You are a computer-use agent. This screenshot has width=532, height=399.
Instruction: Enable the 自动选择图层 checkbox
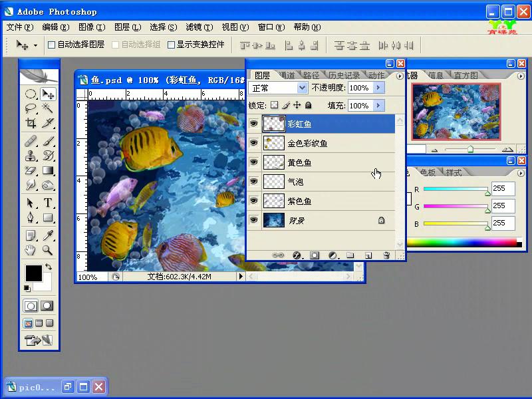click(x=52, y=45)
